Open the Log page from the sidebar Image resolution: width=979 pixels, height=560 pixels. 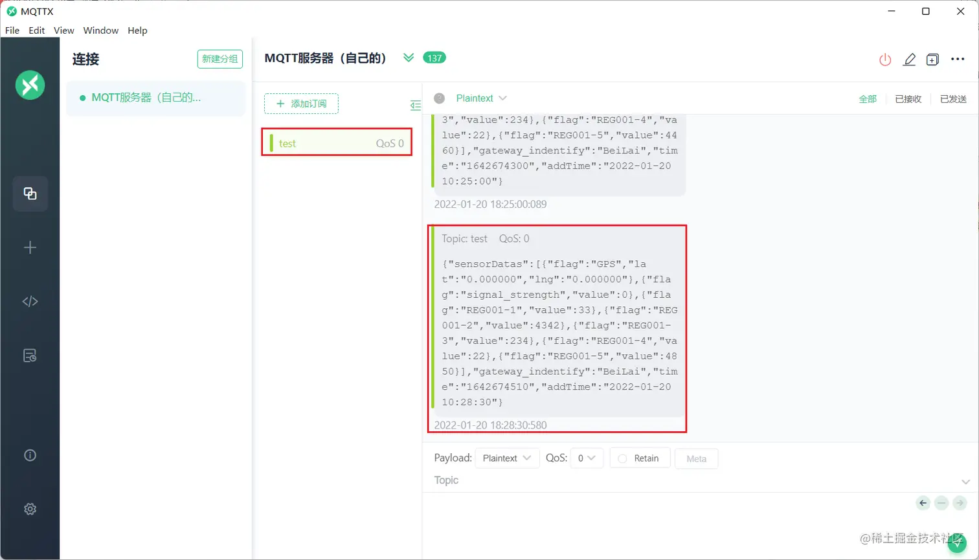(30, 355)
